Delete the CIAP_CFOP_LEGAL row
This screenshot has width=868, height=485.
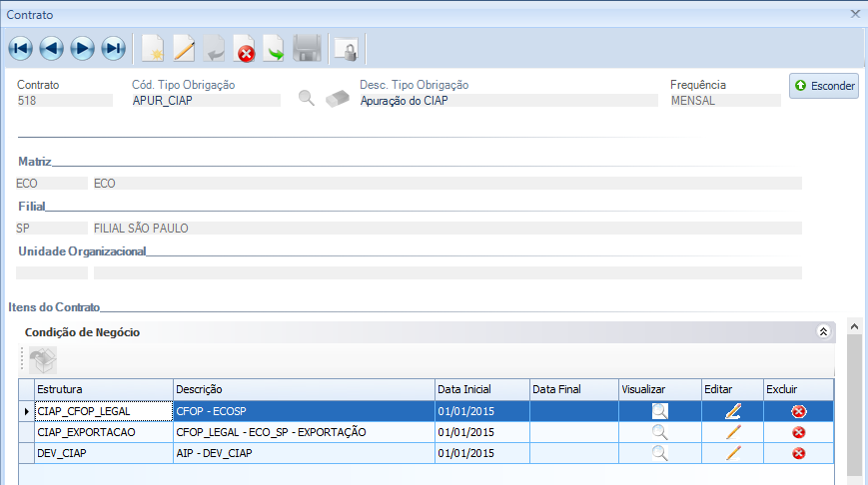(798, 411)
